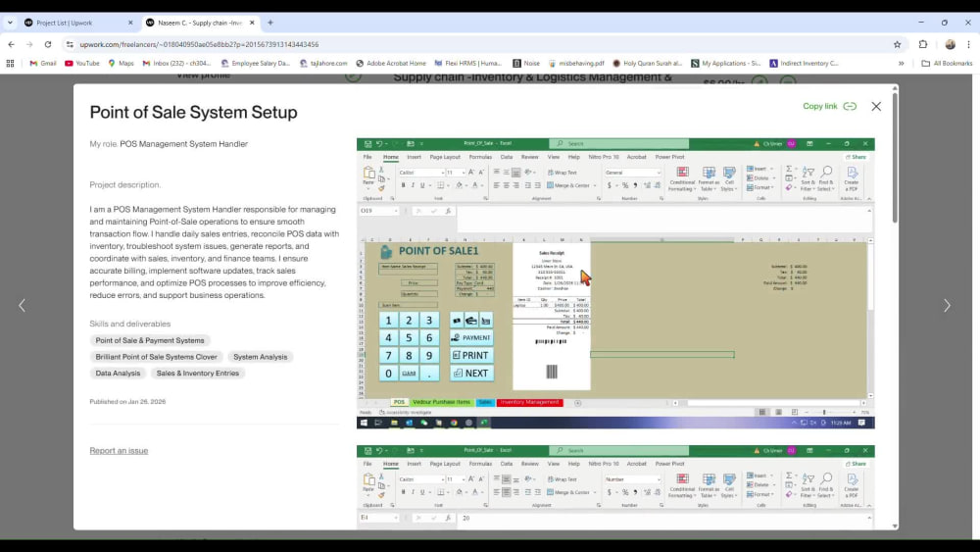Image resolution: width=980 pixels, height=552 pixels.
Task: Show the next portfolio project
Action: (947, 305)
